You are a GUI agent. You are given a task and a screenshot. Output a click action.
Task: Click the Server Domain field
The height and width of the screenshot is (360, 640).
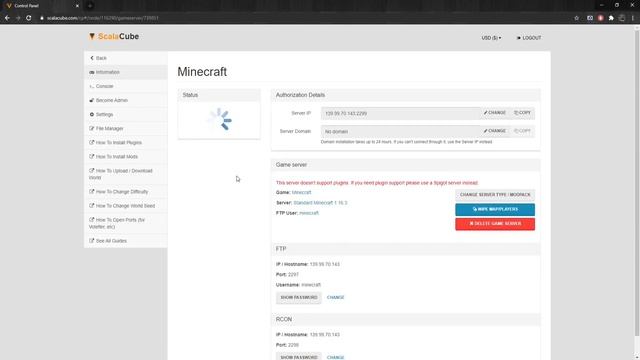tap(400, 131)
